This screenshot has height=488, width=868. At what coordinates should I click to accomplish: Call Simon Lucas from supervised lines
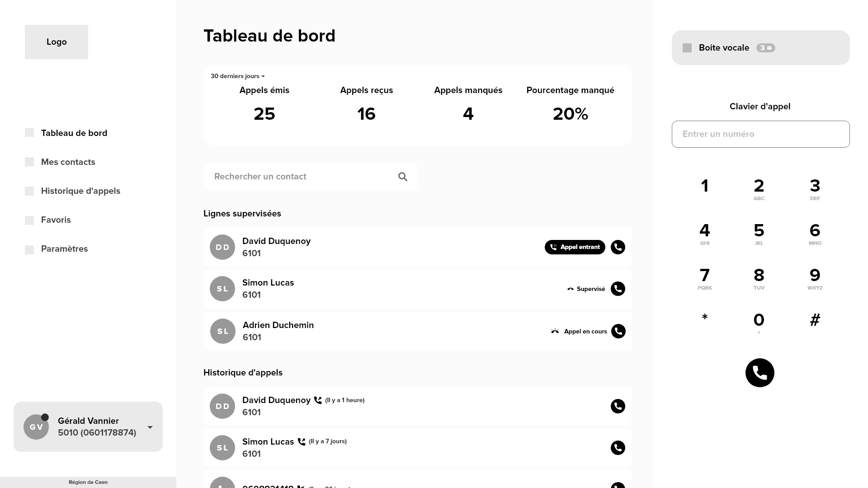618,289
